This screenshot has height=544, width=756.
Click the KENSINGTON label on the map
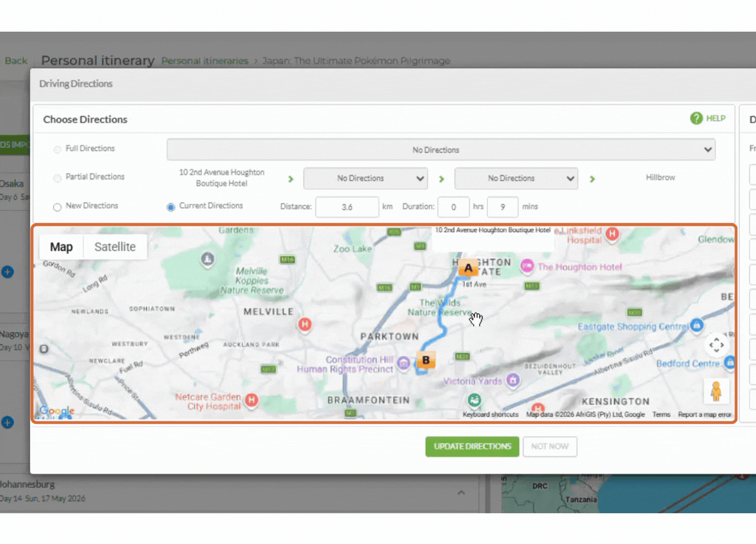click(615, 401)
